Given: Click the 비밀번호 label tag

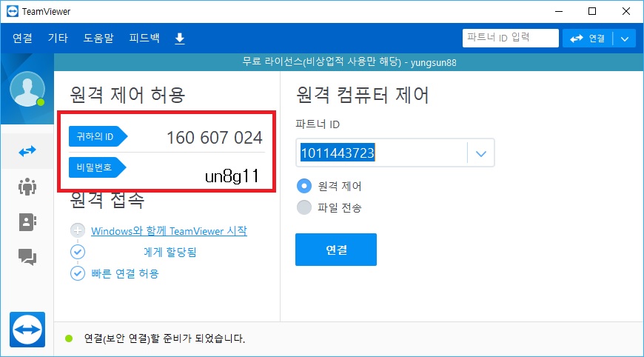Looking at the screenshot, I should [97, 167].
